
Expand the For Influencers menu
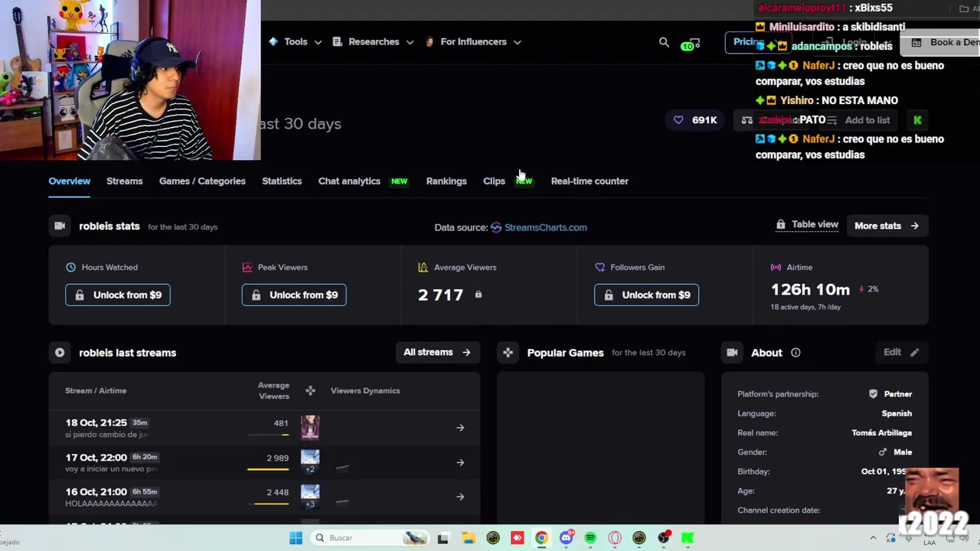pyautogui.click(x=472, y=42)
